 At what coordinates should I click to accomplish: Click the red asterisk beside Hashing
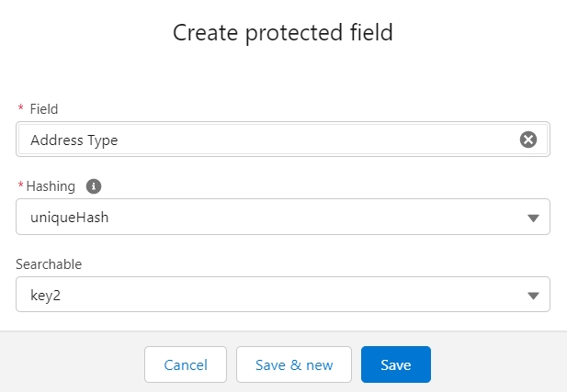pyautogui.click(x=20, y=186)
